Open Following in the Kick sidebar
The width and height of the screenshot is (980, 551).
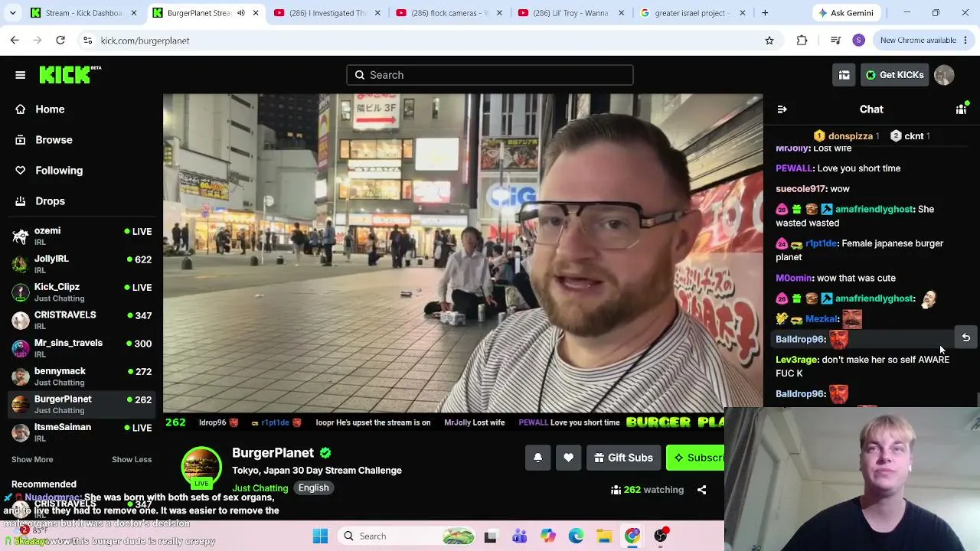59,171
